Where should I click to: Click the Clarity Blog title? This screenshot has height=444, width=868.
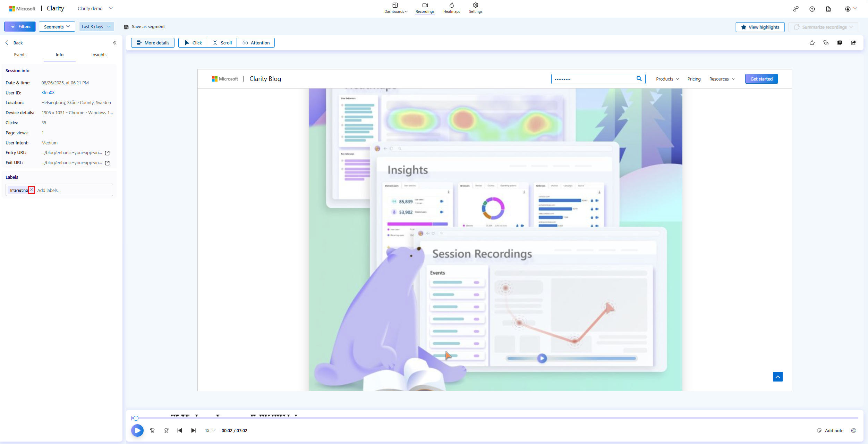tap(265, 79)
